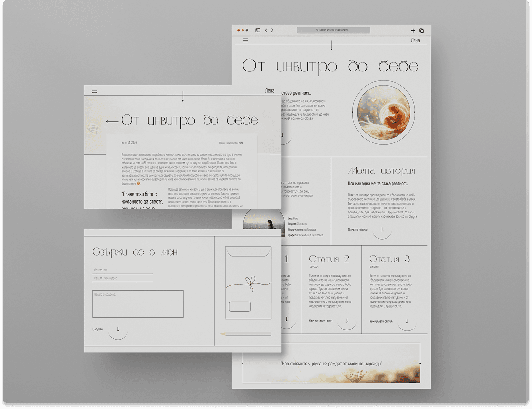Viewport: 532px width, 409px height.
Task: Click envelope illustration in contact window
Action: tap(248, 283)
